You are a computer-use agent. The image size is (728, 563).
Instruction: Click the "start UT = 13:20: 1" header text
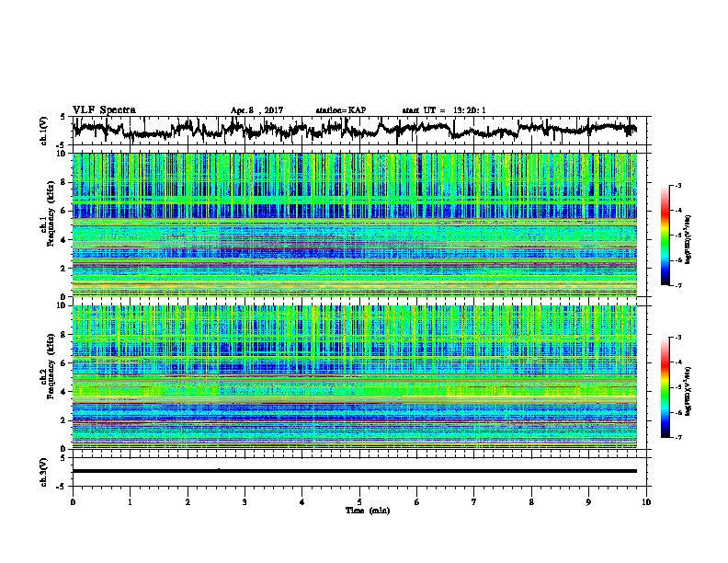coord(444,110)
